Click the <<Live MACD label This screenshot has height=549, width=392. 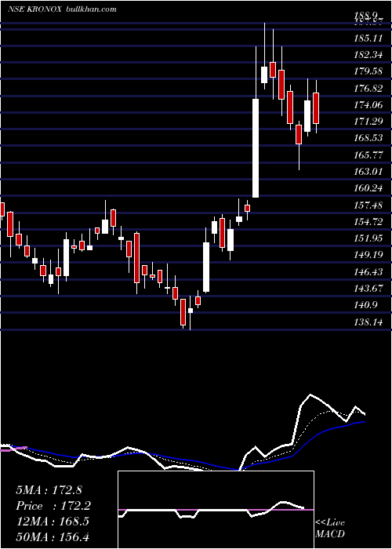(x=330, y=528)
